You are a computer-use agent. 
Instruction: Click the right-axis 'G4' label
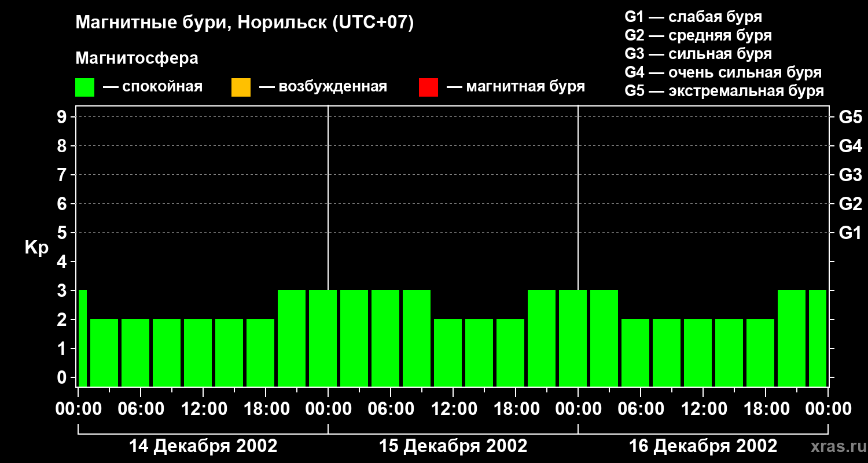click(x=850, y=146)
